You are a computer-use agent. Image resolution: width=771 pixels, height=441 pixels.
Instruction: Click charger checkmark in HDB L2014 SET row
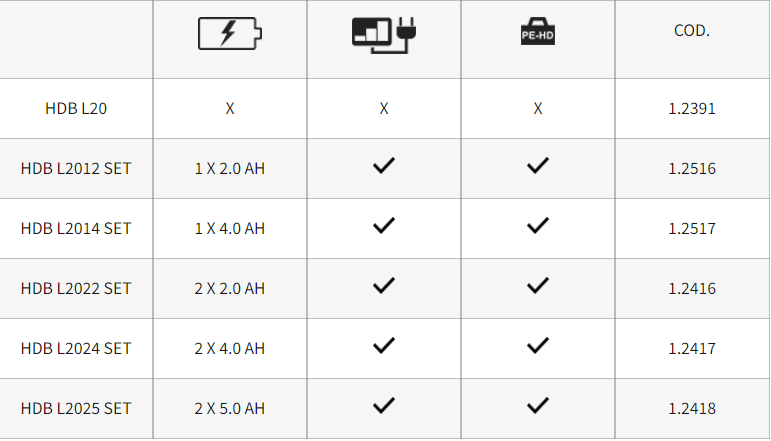[384, 226]
